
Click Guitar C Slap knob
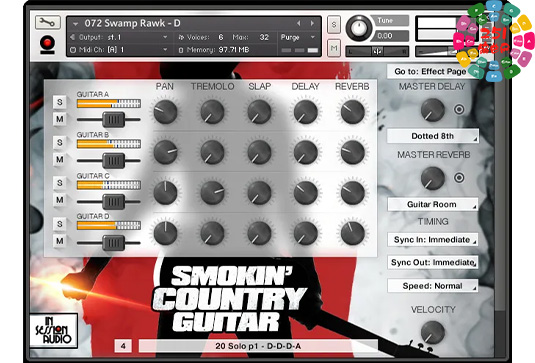pos(259,193)
